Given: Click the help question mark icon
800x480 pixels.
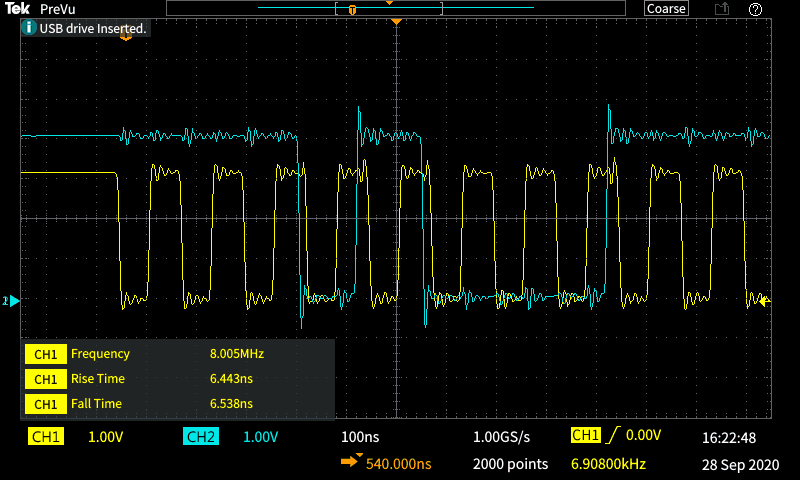Looking at the screenshot, I should tap(756, 9).
